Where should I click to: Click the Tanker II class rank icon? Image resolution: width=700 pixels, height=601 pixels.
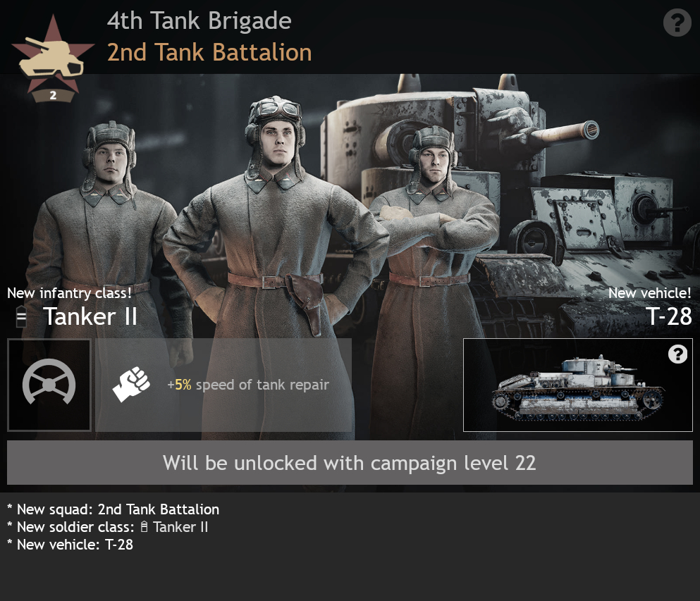(21, 317)
